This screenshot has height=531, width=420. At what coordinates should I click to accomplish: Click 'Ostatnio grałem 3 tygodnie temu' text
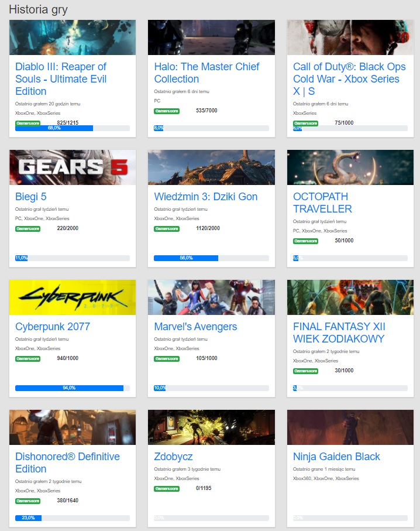pyautogui.click(x=187, y=470)
